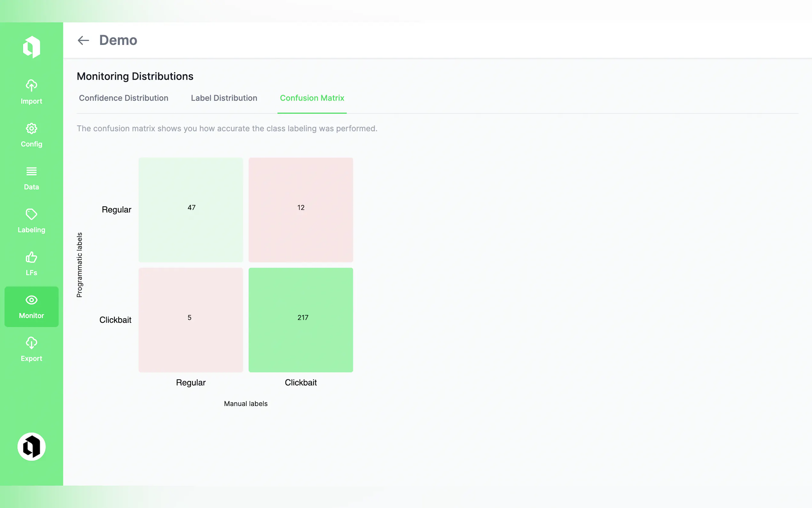Switch to Confidence Distribution tab
This screenshot has height=508, width=812.
tap(123, 98)
